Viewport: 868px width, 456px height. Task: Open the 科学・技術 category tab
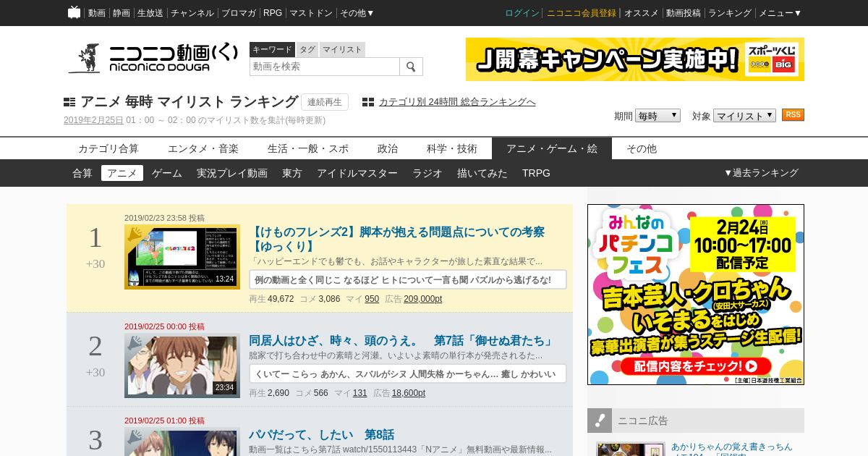pyautogui.click(x=452, y=148)
